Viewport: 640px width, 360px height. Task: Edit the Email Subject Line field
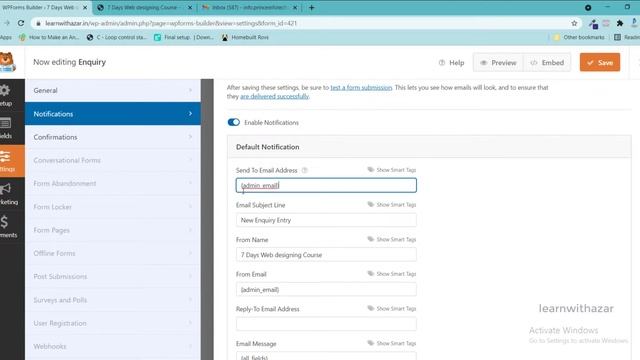click(326, 220)
